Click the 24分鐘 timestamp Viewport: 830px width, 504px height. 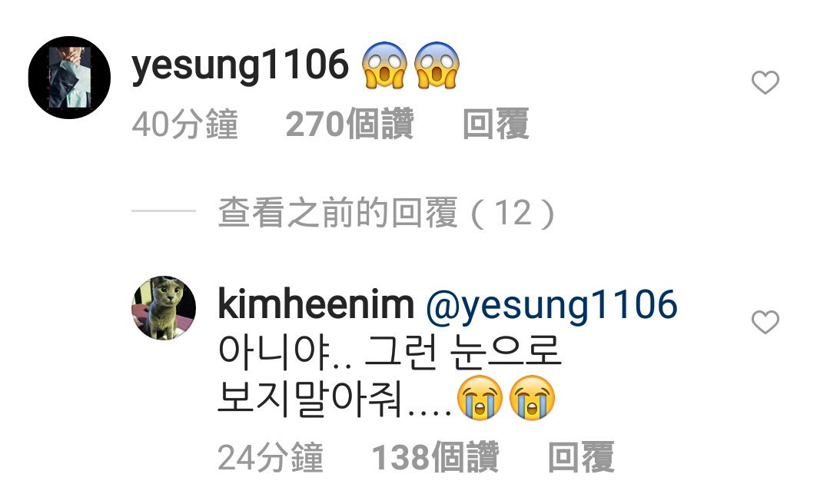coord(271,457)
